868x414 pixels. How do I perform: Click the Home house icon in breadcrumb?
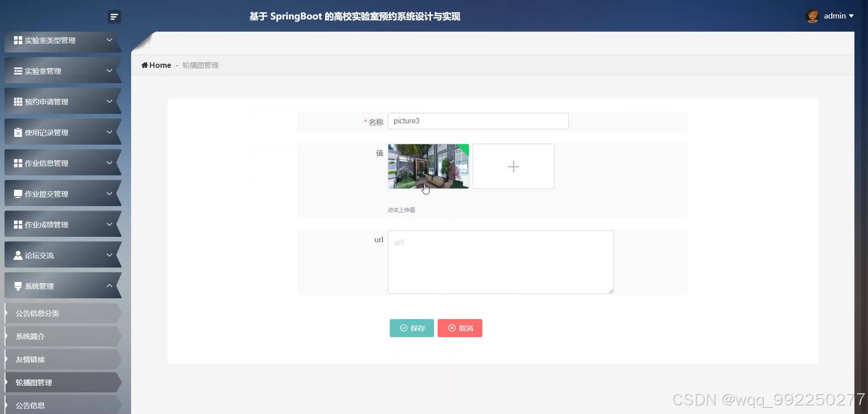point(145,65)
